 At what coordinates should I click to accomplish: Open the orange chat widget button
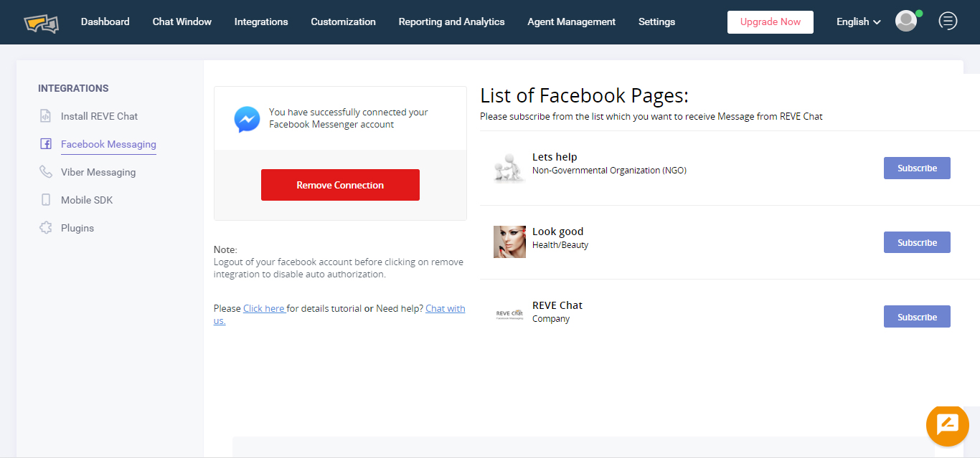pyautogui.click(x=948, y=425)
